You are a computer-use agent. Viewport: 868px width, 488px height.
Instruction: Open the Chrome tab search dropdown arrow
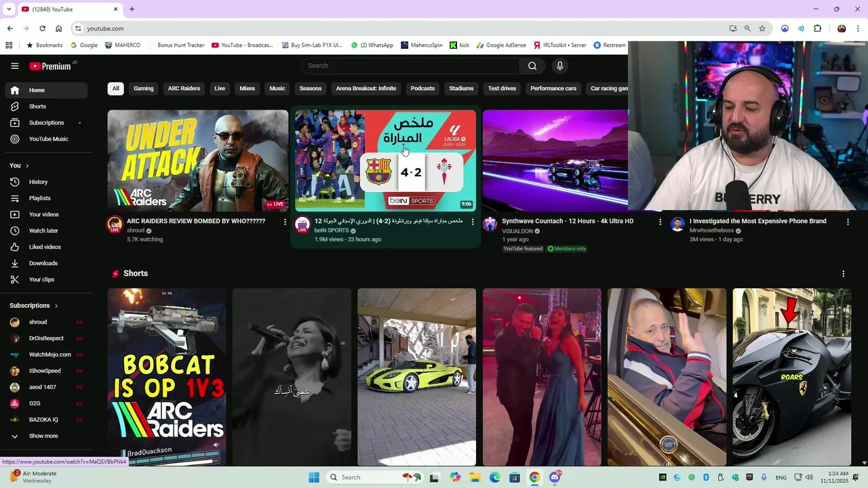pyautogui.click(x=9, y=9)
